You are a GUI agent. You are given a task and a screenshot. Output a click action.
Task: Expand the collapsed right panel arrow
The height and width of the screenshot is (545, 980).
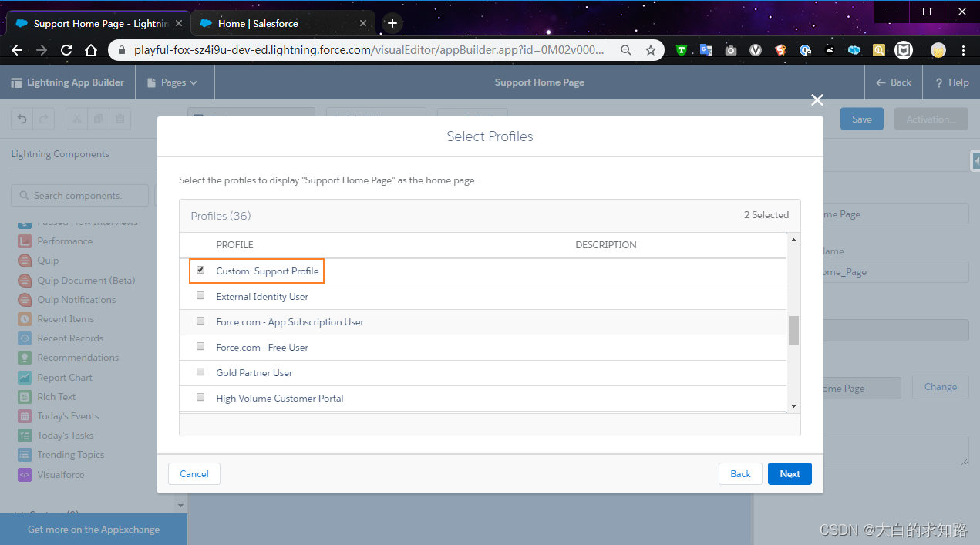coord(975,160)
